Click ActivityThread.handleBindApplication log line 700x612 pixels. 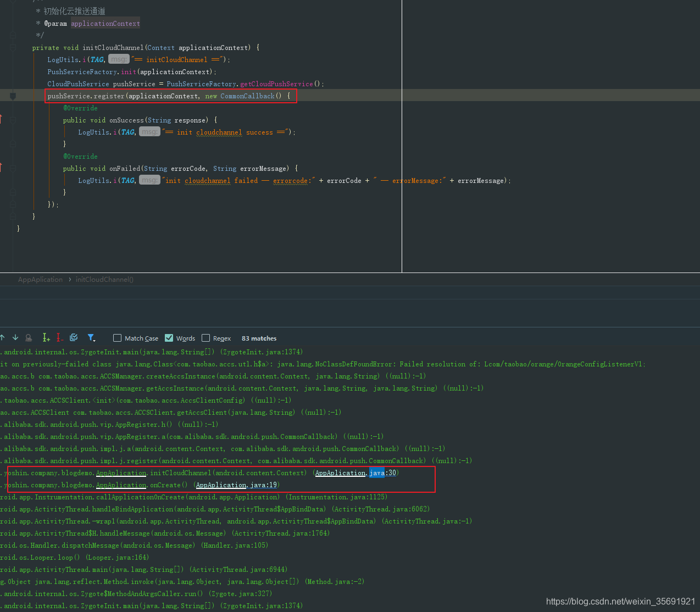pyautogui.click(x=215, y=509)
